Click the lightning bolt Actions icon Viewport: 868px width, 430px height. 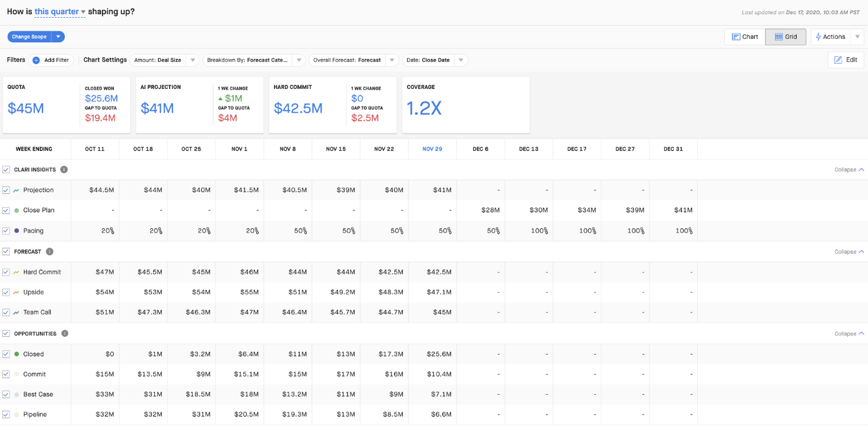[819, 37]
